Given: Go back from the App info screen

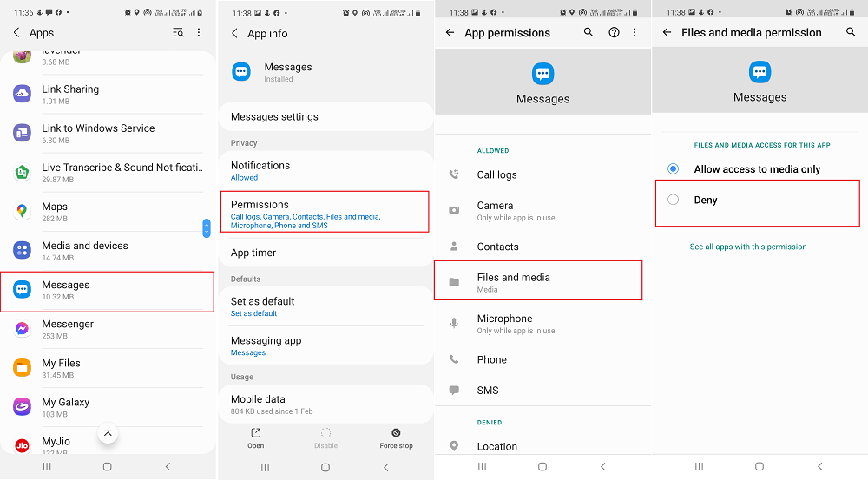Looking at the screenshot, I should click(x=234, y=33).
